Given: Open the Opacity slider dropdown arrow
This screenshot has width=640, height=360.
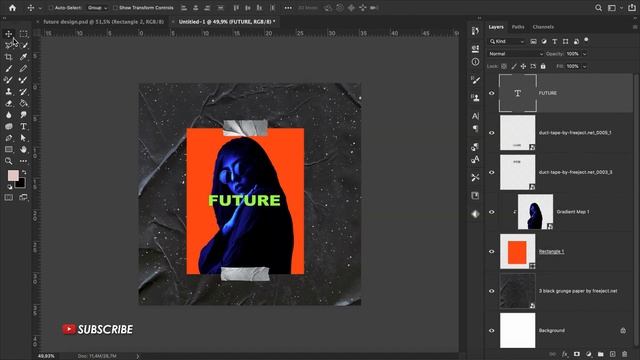Looking at the screenshot, I should pyautogui.click(x=584, y=54).
